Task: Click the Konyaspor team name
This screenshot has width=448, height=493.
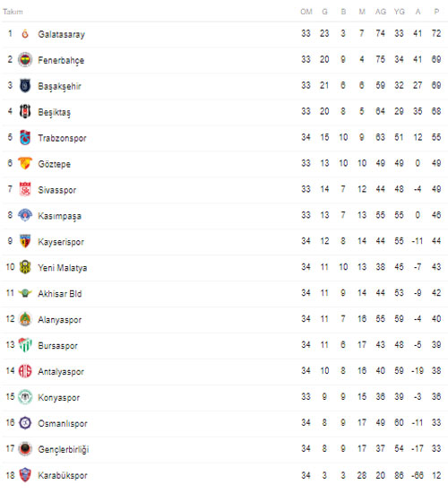Action: click(x=59, y=397)
